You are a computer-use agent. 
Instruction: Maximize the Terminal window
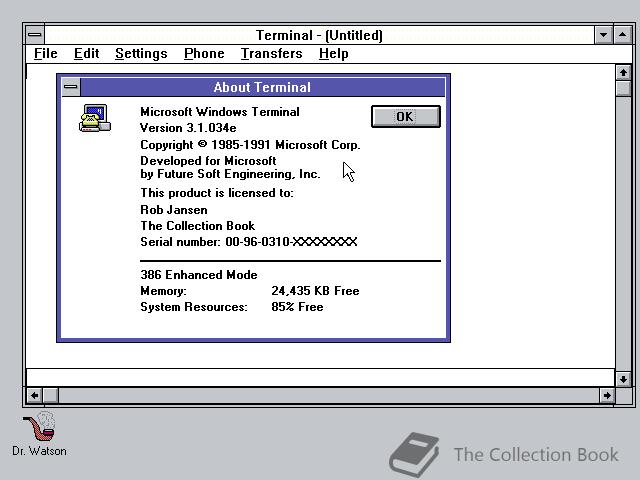pos(622,35)
